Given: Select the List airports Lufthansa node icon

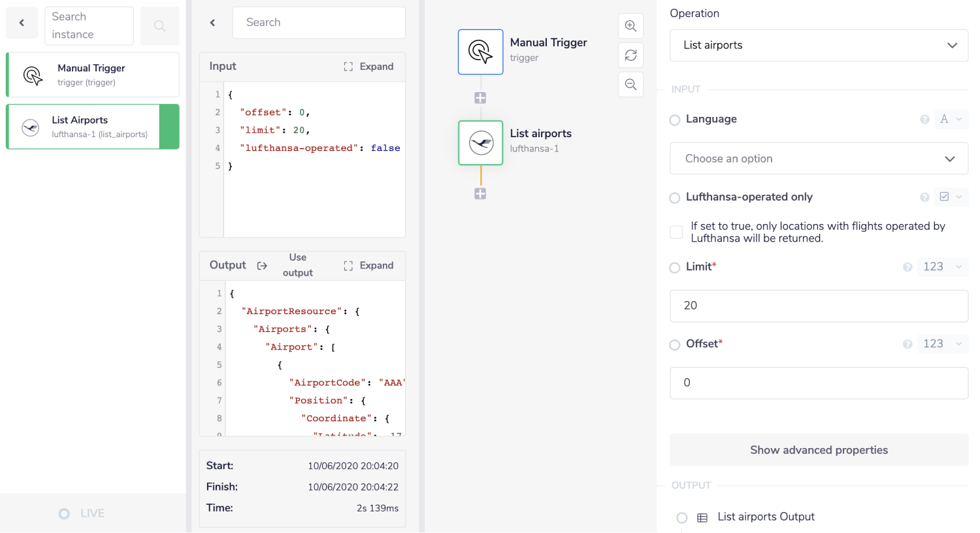Looking at the screenshot, I should coord(480,142).
